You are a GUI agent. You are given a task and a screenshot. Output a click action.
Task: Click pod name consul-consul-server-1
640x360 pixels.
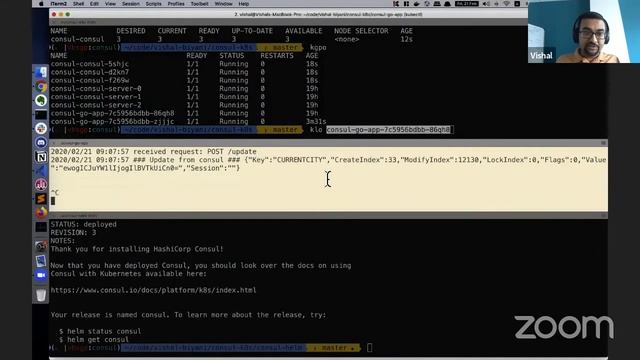(x=96, y=97)
